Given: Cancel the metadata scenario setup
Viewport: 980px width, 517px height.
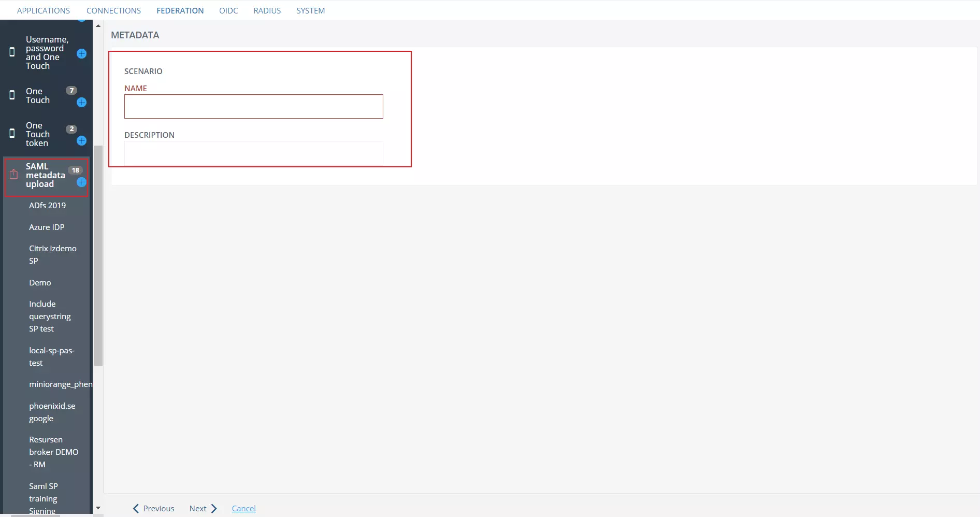Looking at the screenshot, I should click(x=244, y=509).
